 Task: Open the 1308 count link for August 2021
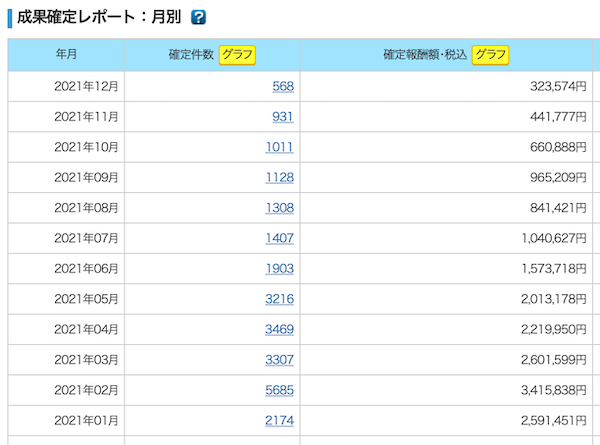[280, 208]
